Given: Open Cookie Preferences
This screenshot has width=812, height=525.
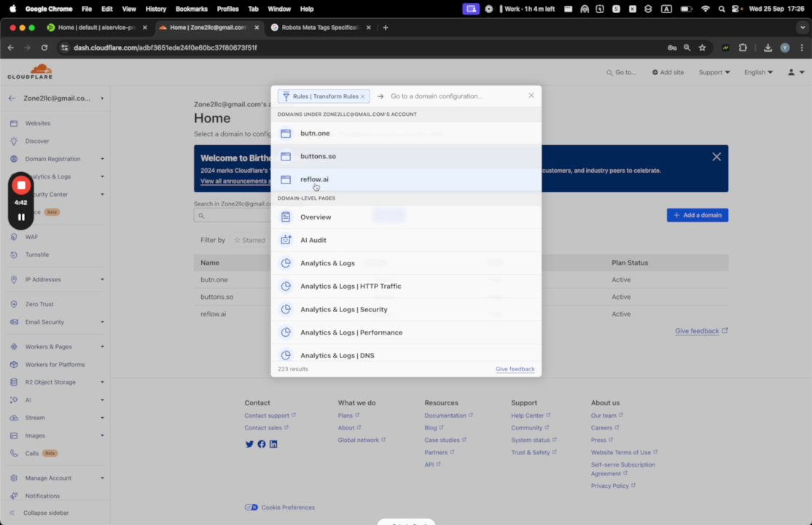Looking at the screenshot, I should [x=280, y=507].
